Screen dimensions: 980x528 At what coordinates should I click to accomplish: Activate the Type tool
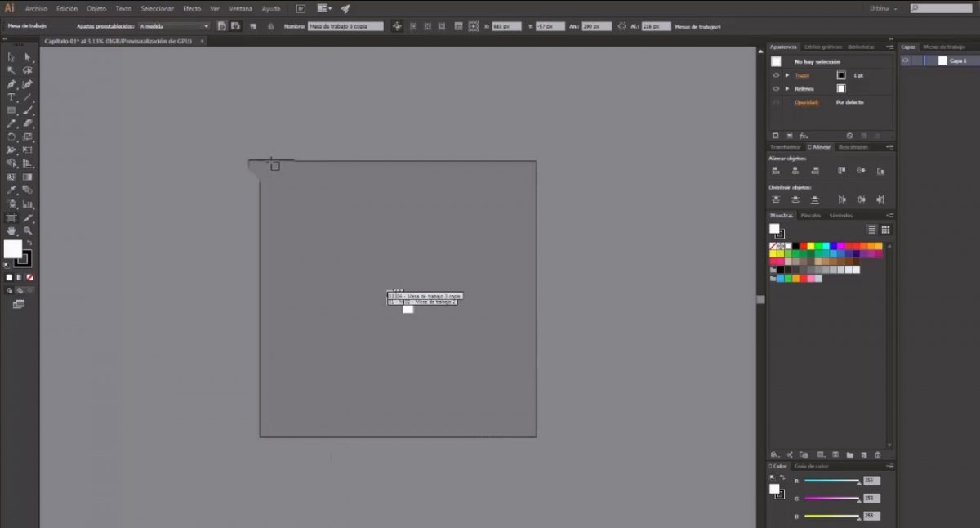pyautogui.click(x=11, y=97)
